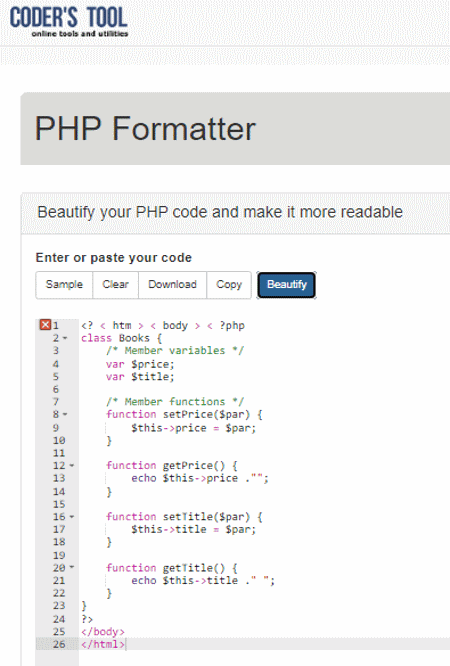The height and width of the screenshot is (666, 450).
Task: Click the red error marker on line 1
Action: point(45,325)
